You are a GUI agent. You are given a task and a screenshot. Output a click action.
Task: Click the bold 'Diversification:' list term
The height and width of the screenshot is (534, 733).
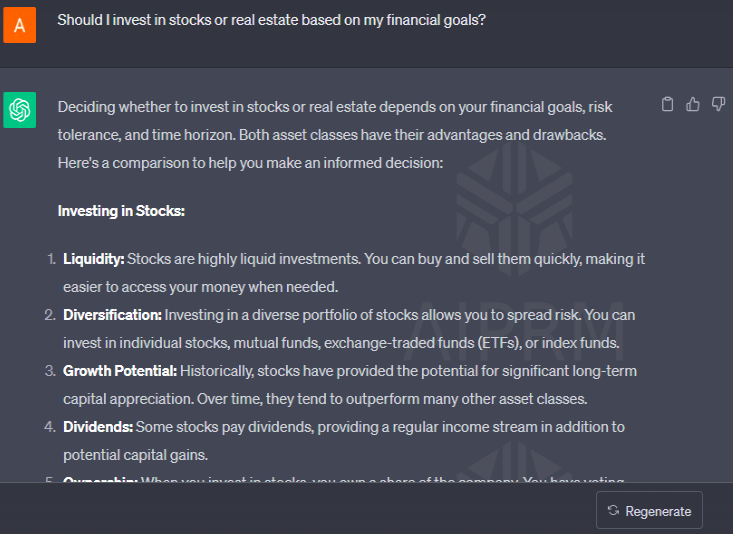[x=112, y=315]
